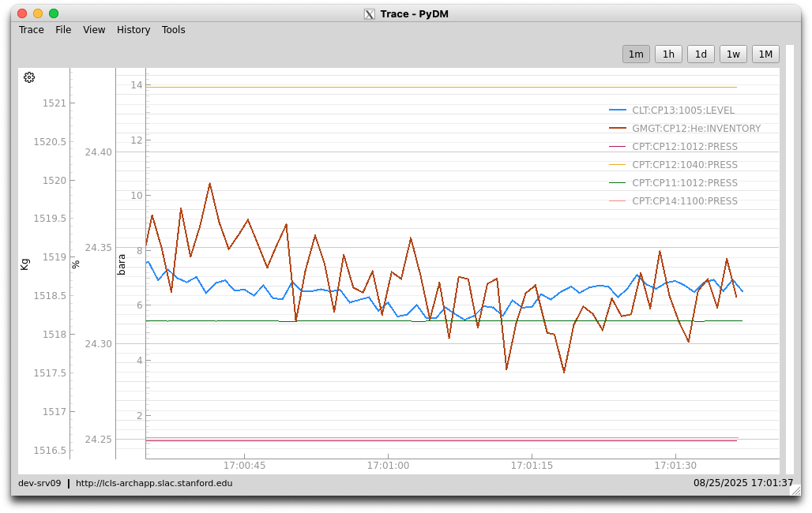Click the 14 bara axis value

tap(136, 85)
